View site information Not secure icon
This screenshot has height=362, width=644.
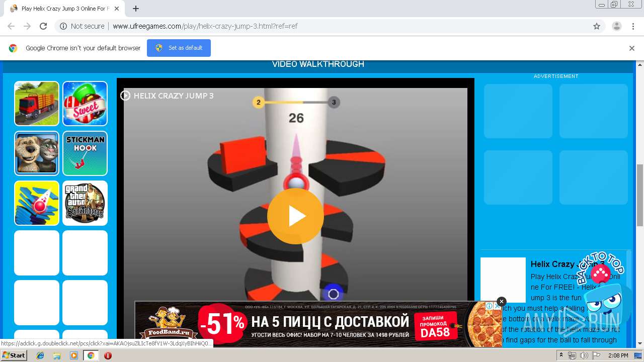63,26
